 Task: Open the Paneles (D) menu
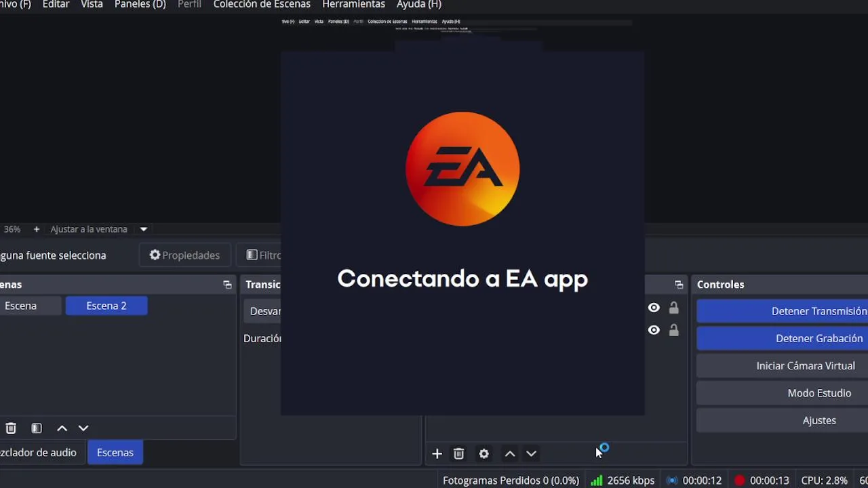[140, 5]
